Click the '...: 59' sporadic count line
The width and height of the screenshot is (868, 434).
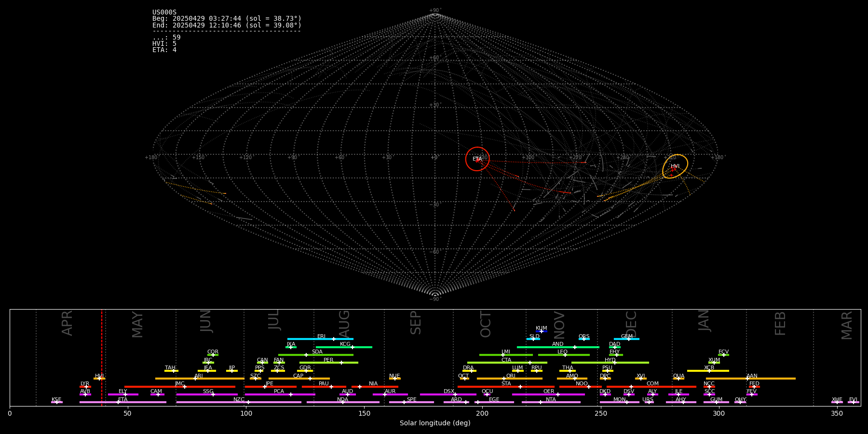(166, 38)
